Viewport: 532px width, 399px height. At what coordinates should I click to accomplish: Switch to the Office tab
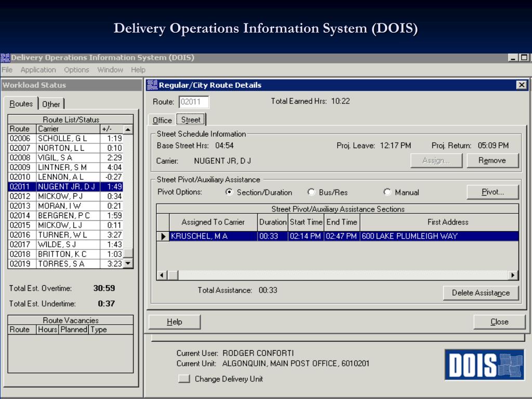point(162,120)
